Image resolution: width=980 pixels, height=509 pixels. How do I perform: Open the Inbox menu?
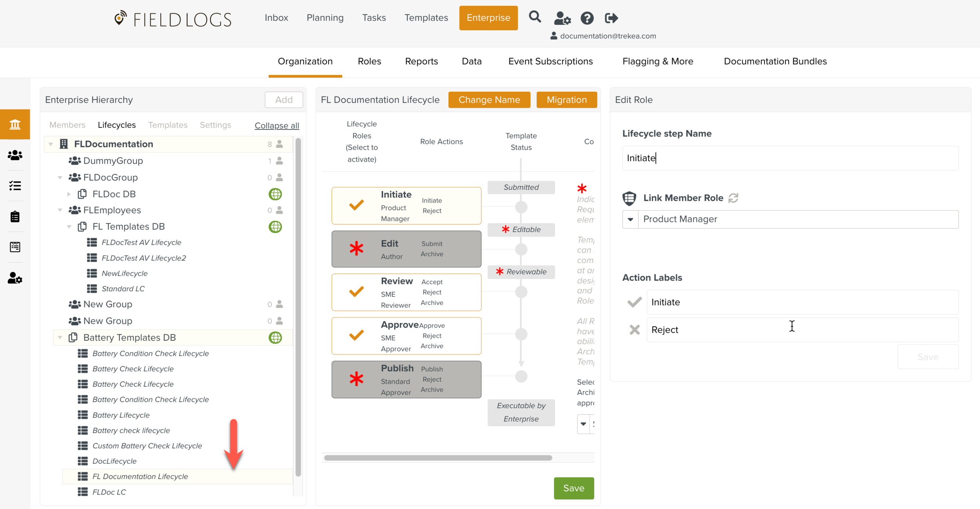point(276,18)
